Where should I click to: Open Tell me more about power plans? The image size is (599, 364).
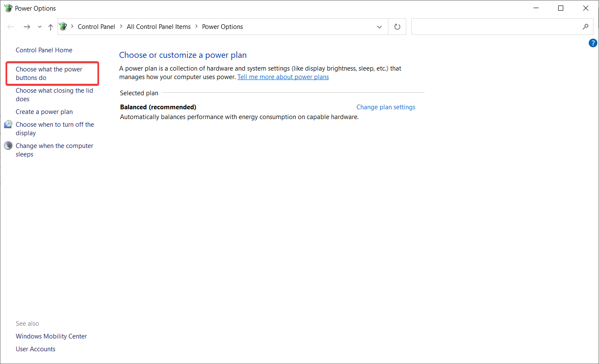[283, 77]
